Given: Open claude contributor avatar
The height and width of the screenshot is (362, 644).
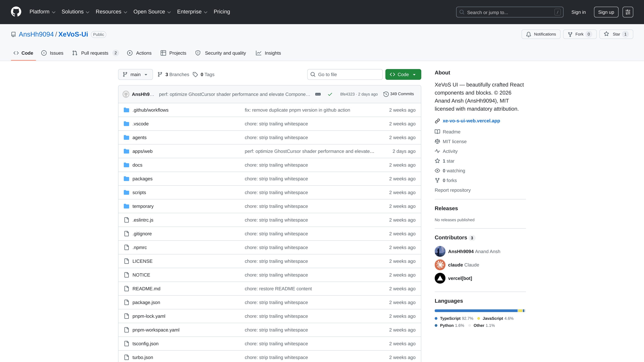Looking at the screenshot, I should (440, 265).
